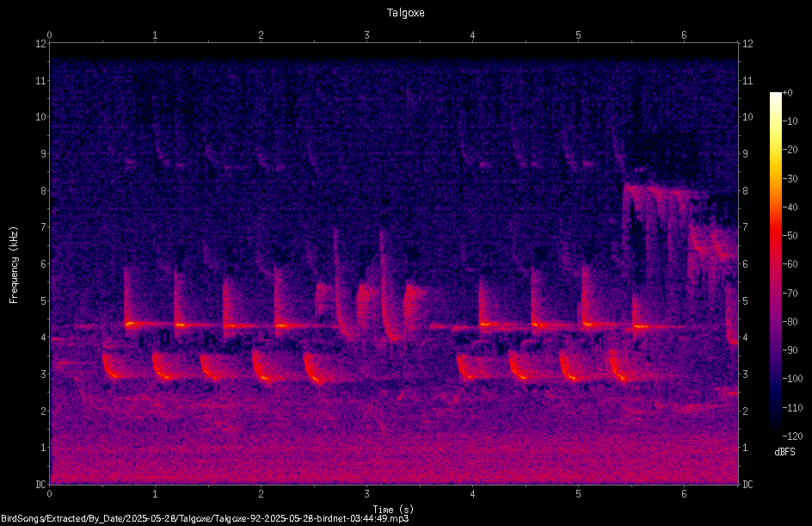Viewport: 812px width, 526px height.
Task: Click the 8 kHz label on left frequency axis
Action: point(41,191)
